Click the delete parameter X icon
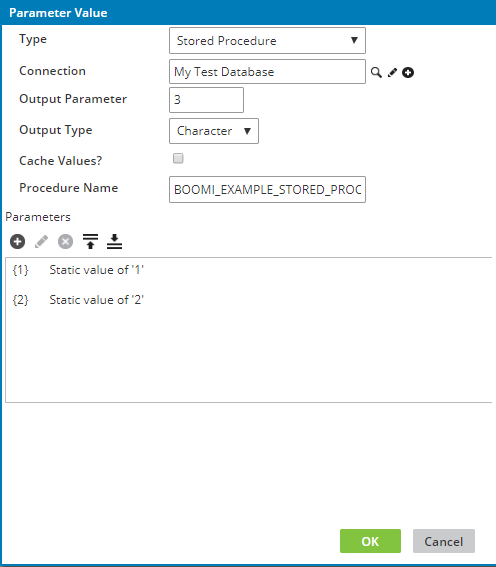The height and width of the screenshot is (567, 496). (65, 242)
